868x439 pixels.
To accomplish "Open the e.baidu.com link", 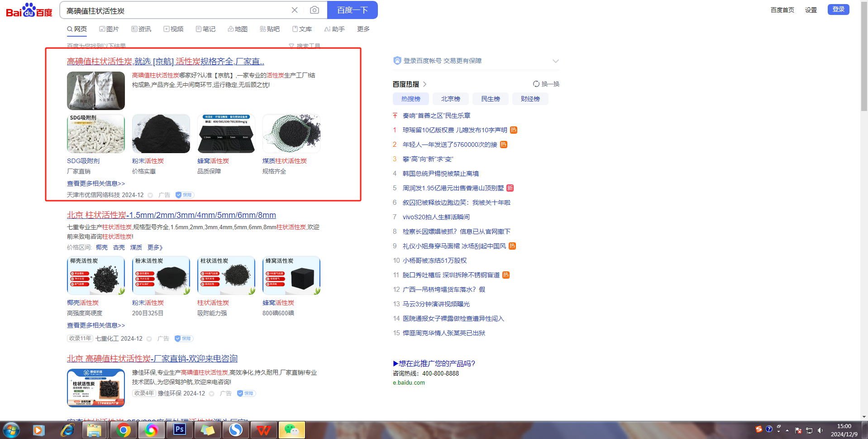I will 409,383.
